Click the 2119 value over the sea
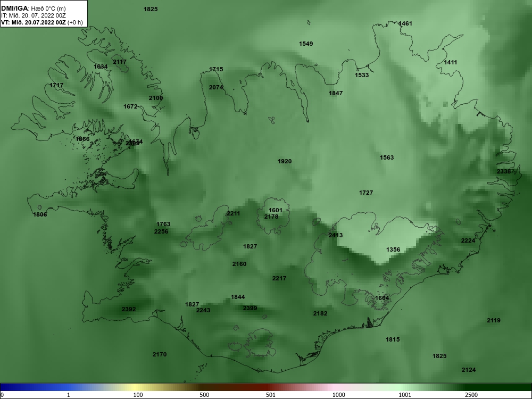The image size is (532, 399). (x=494, y=320)
